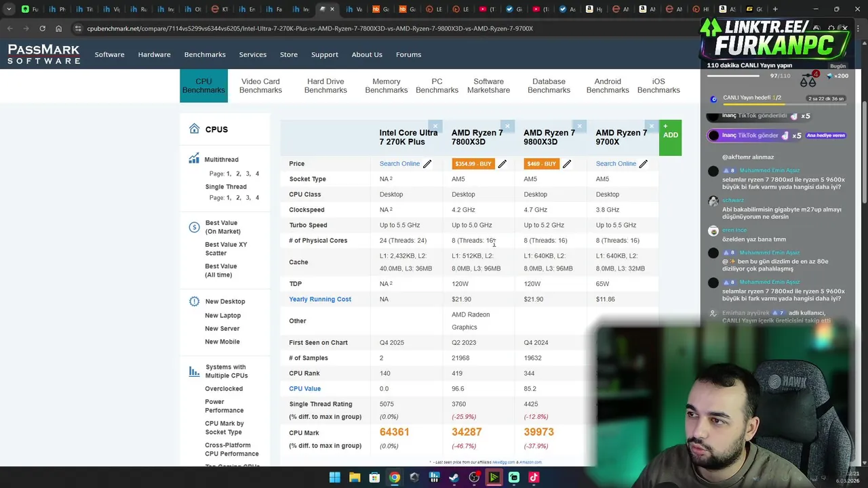The width and height of the screenshot is (868, 488).
Task: Open CPU Value link
Action: (304, 388)
